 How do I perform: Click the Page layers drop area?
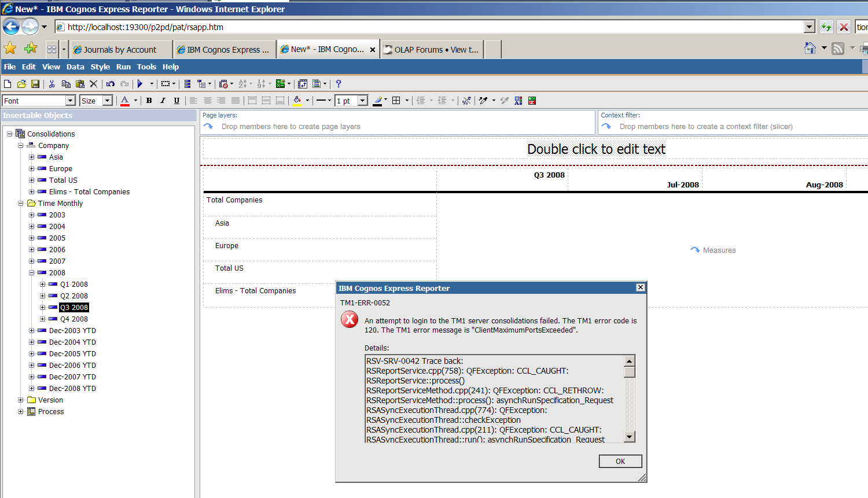click(x=398, y=122)
